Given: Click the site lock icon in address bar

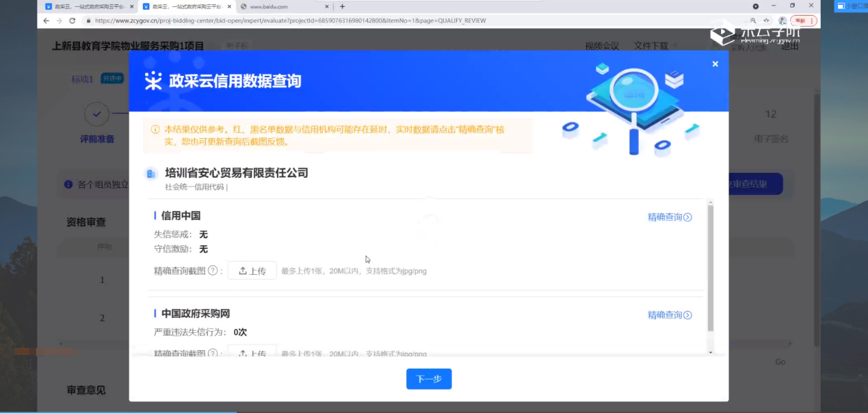Looking at the screenshot, I should coord(88,21).
